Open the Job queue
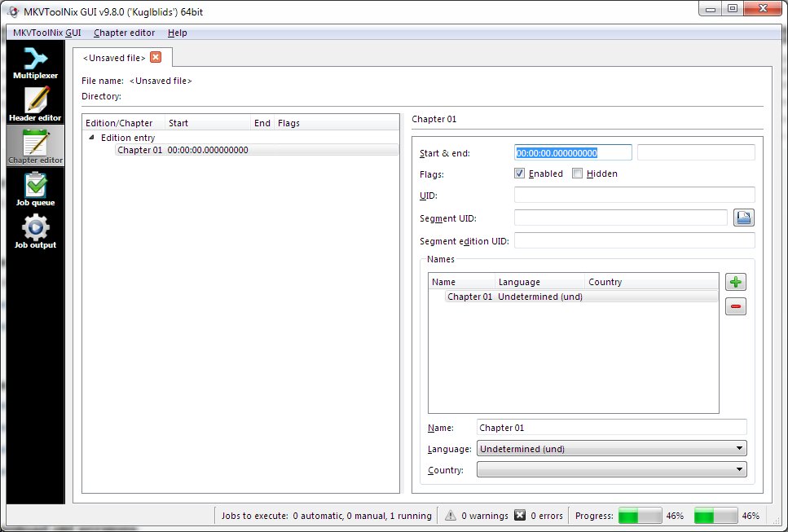This screenshot has height=532, width=788. click(x=34, y=187)
